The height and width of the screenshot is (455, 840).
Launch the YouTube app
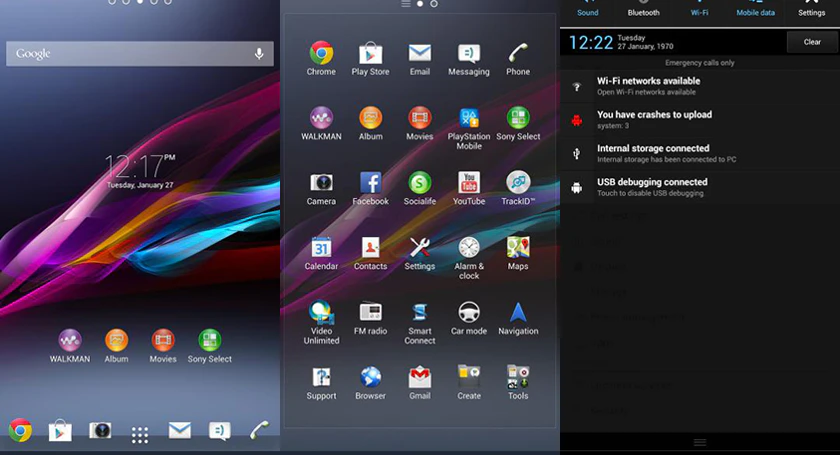point(469,188)
